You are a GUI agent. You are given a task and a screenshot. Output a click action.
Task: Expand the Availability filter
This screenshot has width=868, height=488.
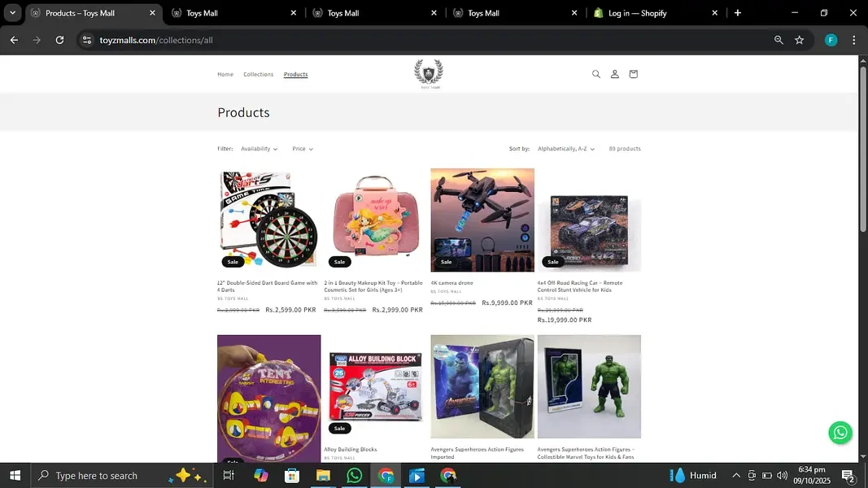[x=259, y=149]
